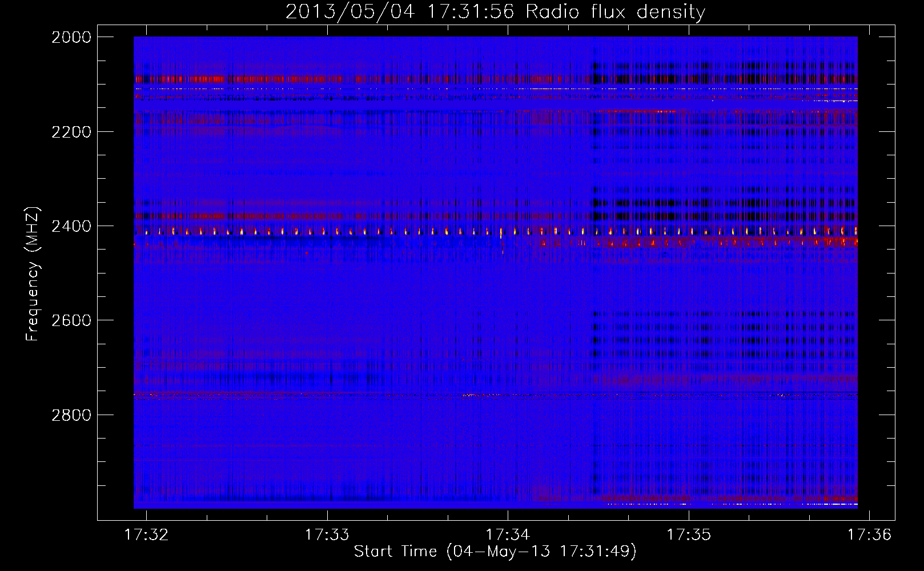
Task: Select the 2000 frequency tick label
Action: (x=71, y=37)
